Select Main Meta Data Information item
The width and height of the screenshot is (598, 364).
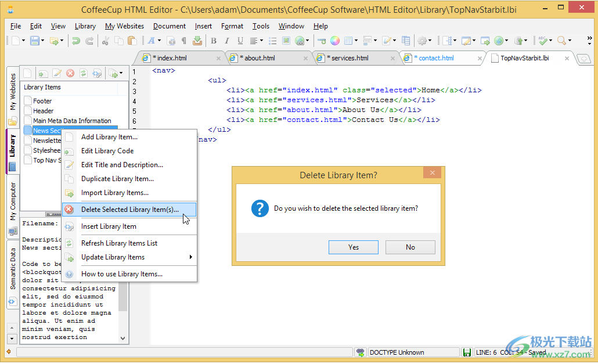[x=71, y=121]
